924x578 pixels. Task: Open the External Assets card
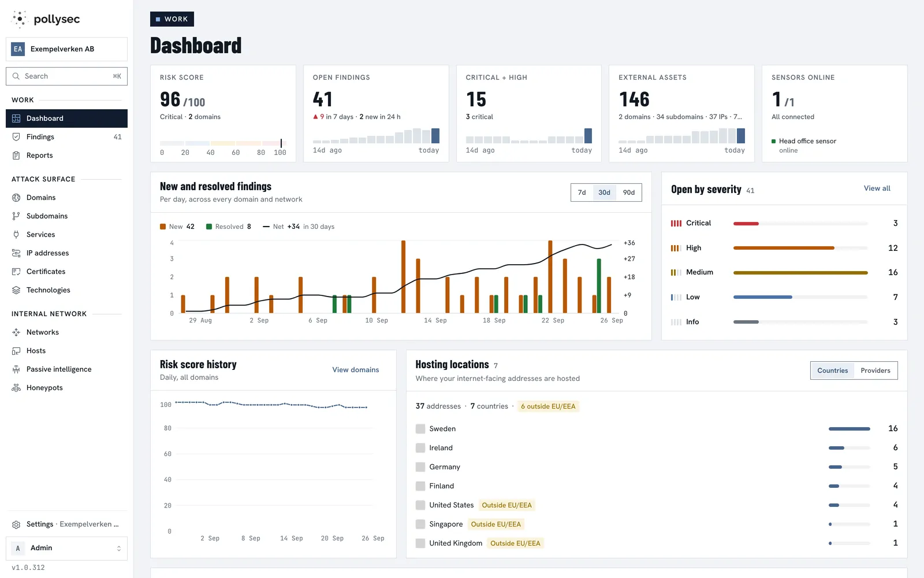point(681,113)
